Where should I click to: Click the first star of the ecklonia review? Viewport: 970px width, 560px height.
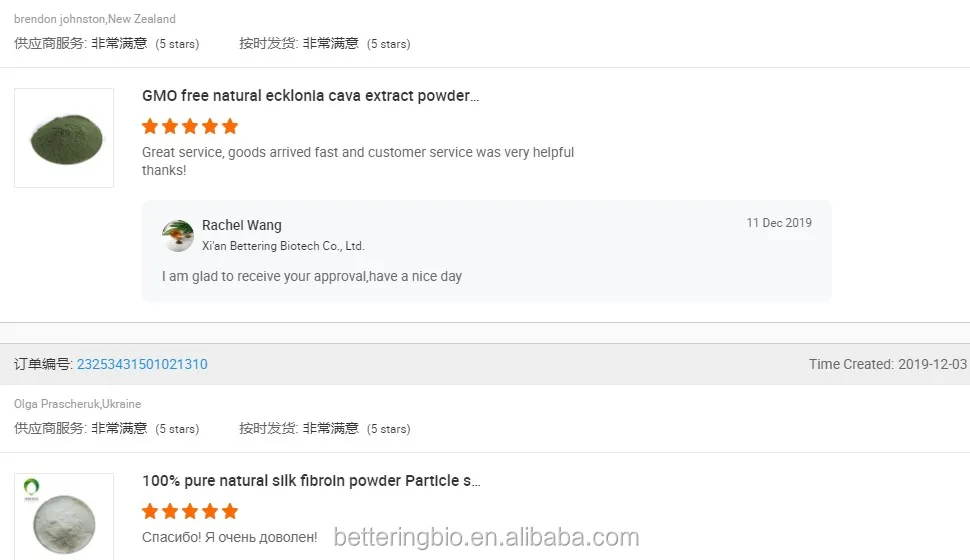tap(150, 126)
